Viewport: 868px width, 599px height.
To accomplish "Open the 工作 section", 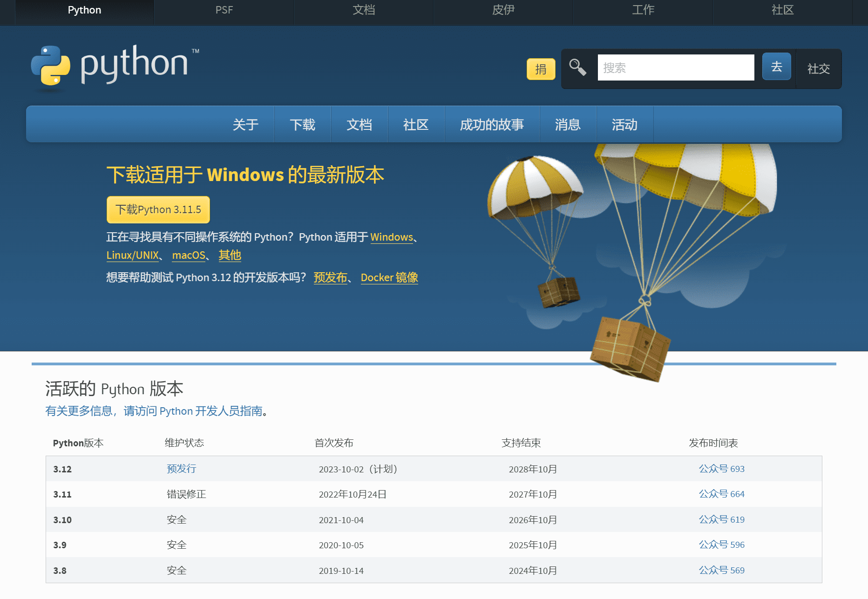I will (x=643, y=10).
